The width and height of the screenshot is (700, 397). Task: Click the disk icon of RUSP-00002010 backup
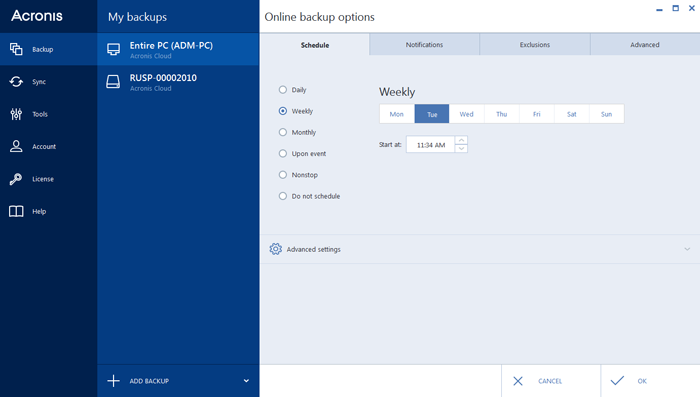click(x=113, y=82)
